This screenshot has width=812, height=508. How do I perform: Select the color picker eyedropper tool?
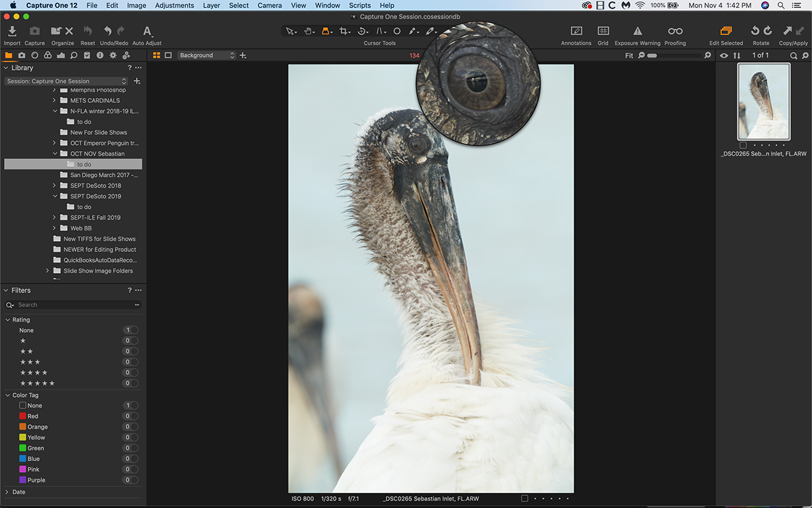[430, 31]
